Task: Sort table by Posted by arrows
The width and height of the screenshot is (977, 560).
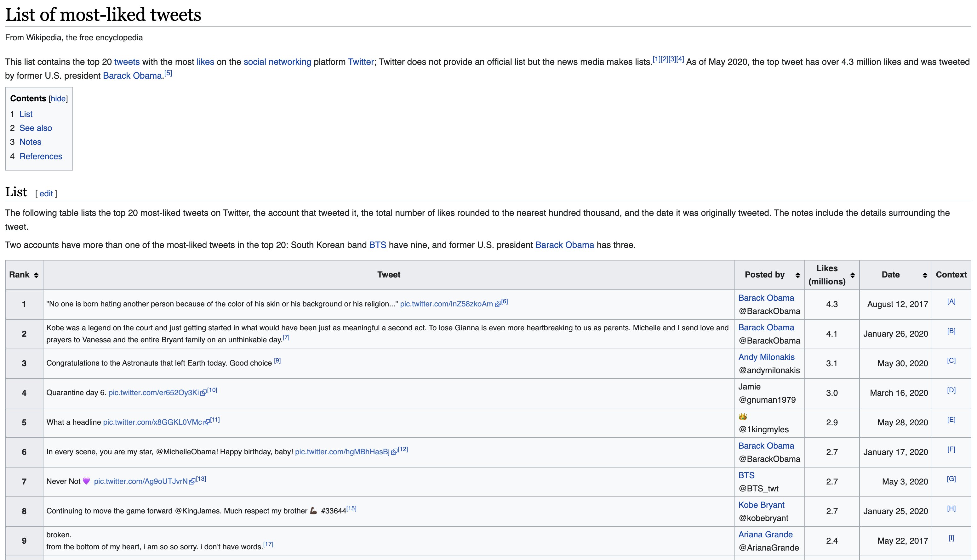Action: (x=797, y=275)
